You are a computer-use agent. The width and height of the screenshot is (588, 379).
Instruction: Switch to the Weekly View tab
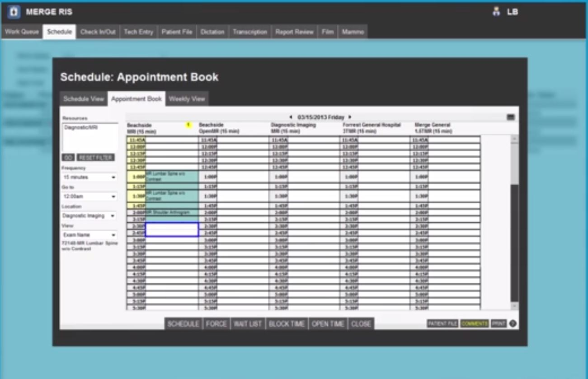pyautogui.click(x=187, y=99)
